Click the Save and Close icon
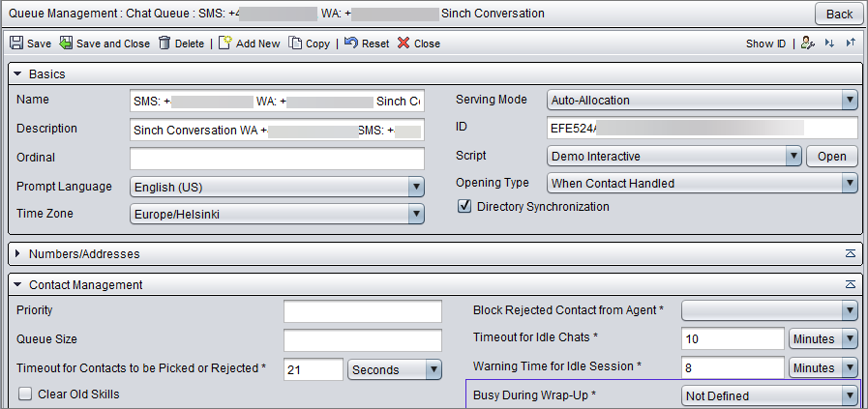This screenshot has height=409, width=868. point(67,44)
